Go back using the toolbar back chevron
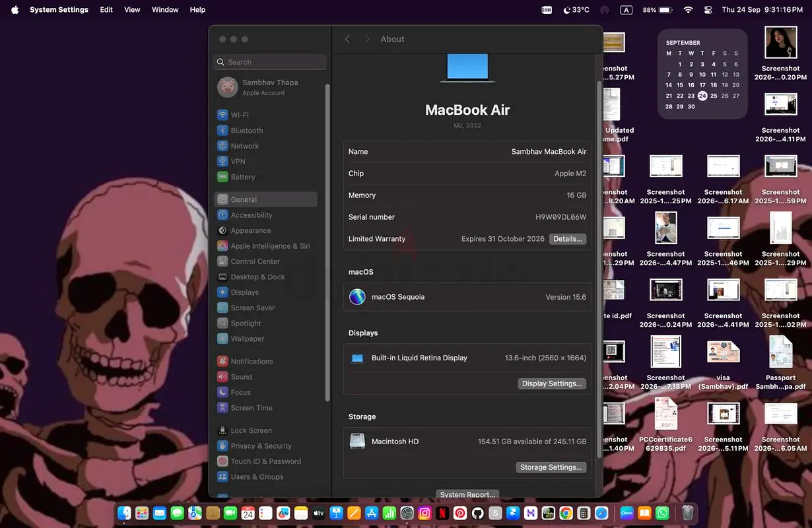 (x=347, y=39)
